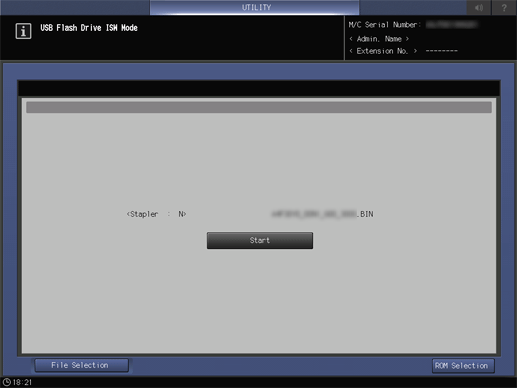Click the Admin. Name field

[379, 39]
